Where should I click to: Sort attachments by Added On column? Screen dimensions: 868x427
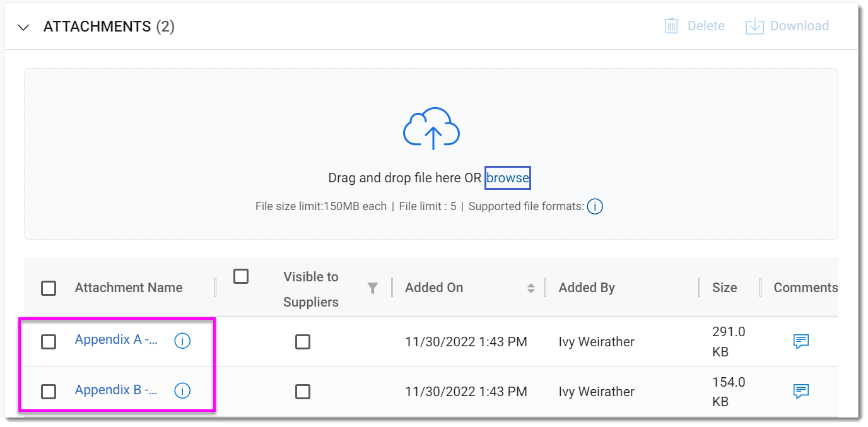click(531, 288)
